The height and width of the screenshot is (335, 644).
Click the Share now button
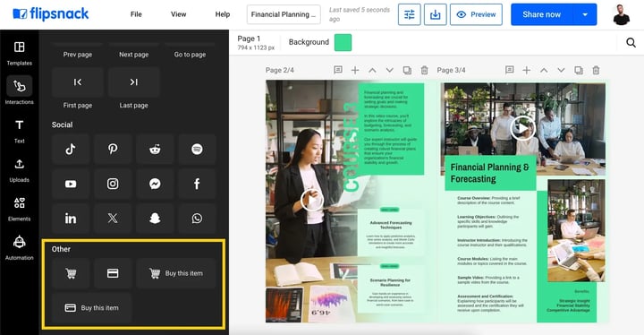pos(542,14)
